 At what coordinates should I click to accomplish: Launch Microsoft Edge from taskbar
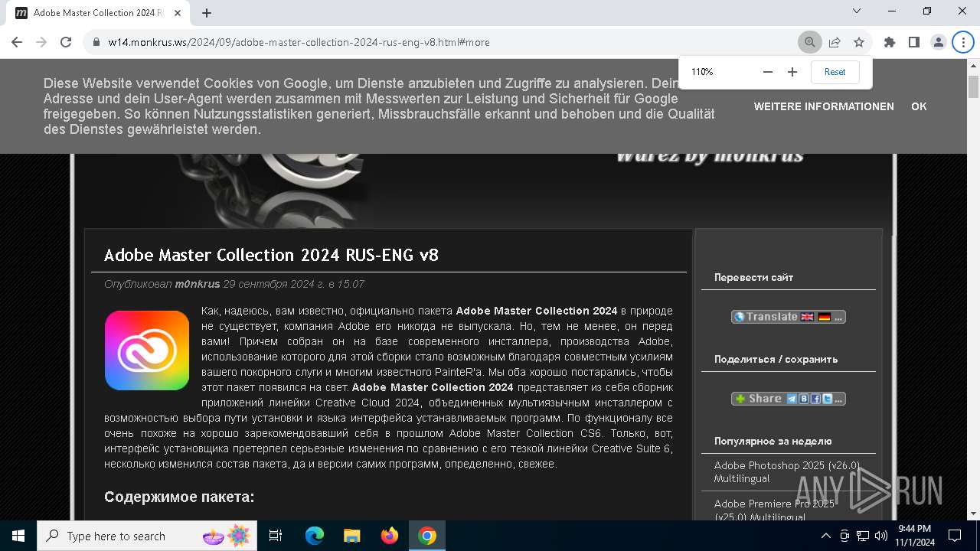click(314, 536)
